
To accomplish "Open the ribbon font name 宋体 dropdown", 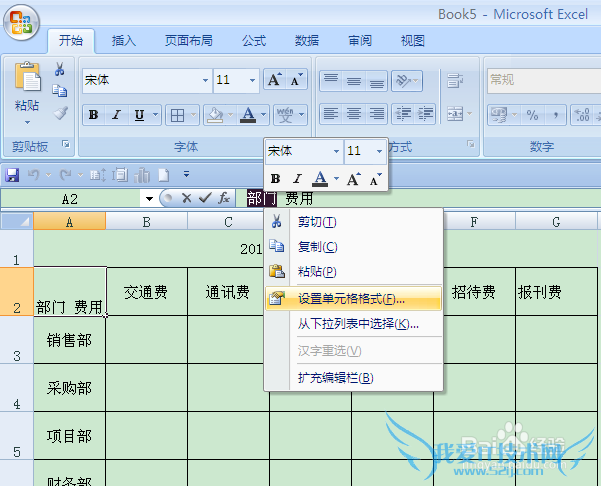I will point(205,80).
